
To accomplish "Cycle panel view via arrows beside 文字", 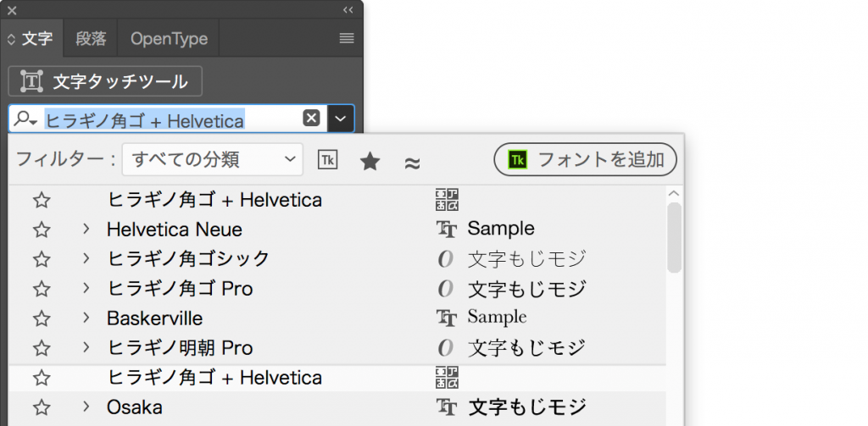I will (x=11, y=39).
